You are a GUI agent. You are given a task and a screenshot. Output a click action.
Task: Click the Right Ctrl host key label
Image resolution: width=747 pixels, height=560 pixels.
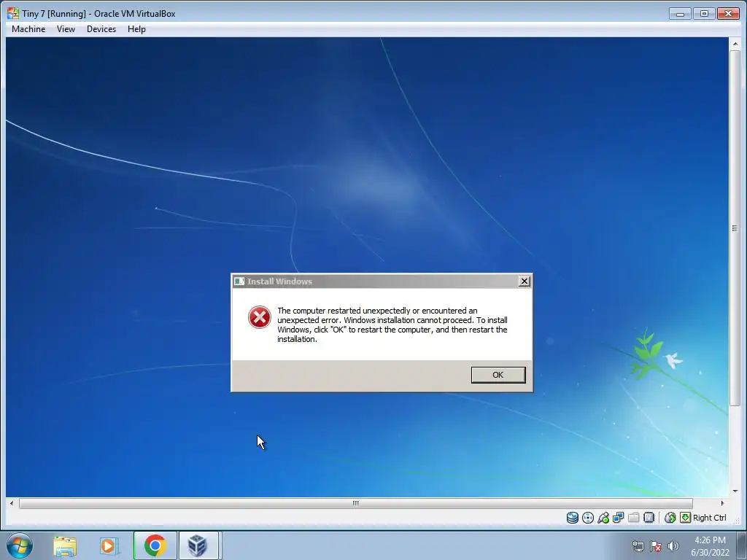coord(709,518)
